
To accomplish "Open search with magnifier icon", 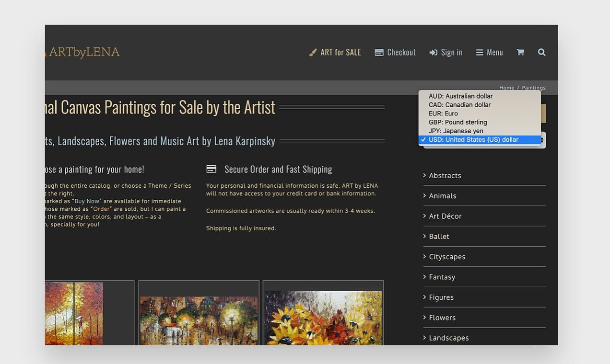I will point(541,52).
